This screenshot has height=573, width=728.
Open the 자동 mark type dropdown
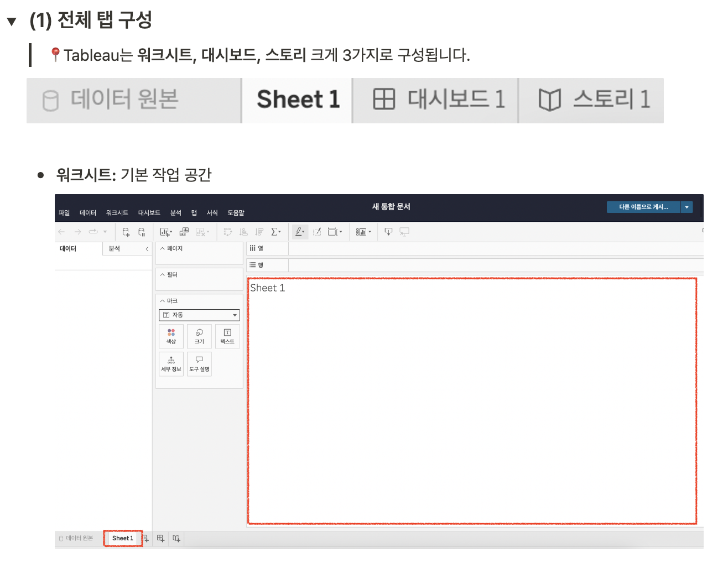click(199, 315)
